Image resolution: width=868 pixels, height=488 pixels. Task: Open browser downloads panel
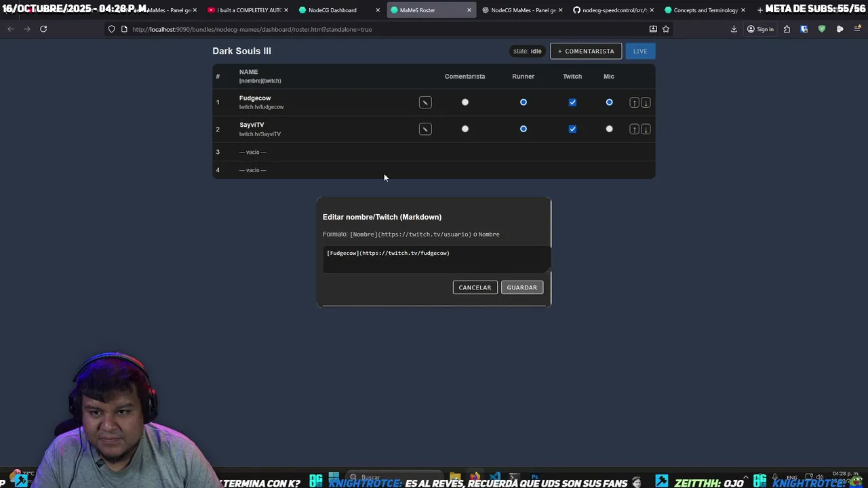[734, 29]
